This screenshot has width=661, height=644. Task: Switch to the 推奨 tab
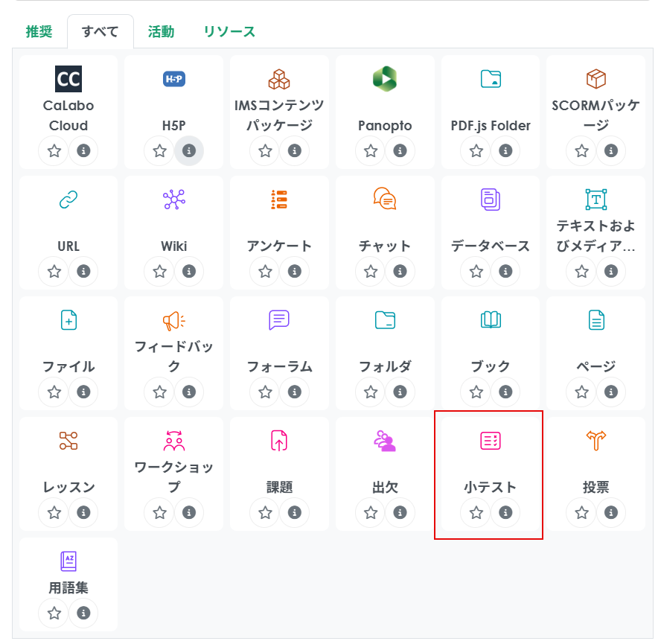(x=39, y=31)
